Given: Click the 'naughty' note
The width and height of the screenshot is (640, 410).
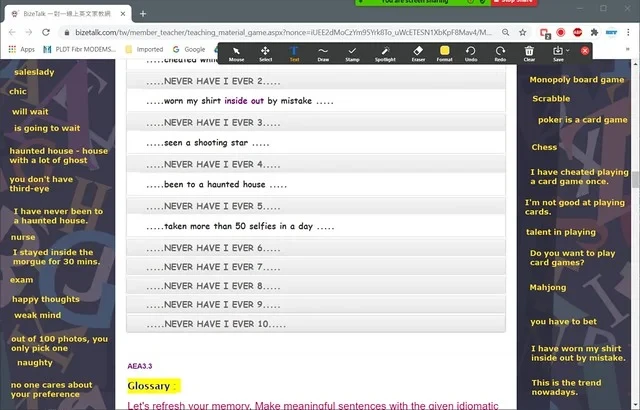Looking at the screenshot, I should coord(35,363).
